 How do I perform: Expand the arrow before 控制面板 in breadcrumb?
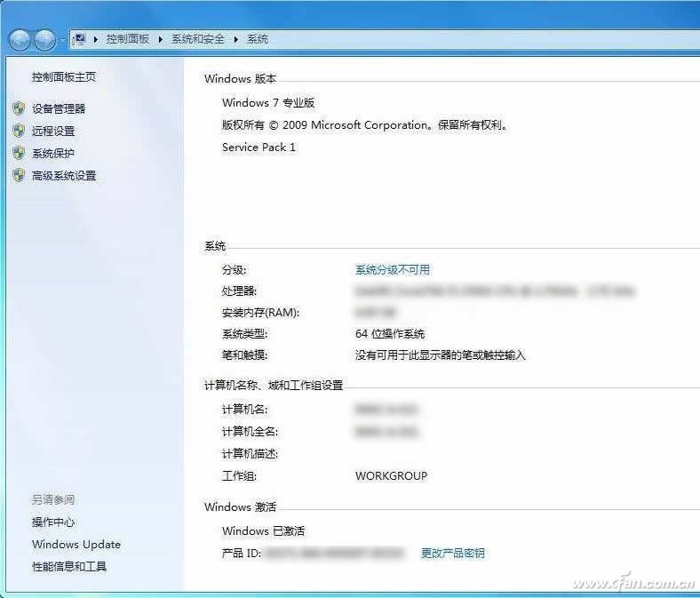coord(96,39)
